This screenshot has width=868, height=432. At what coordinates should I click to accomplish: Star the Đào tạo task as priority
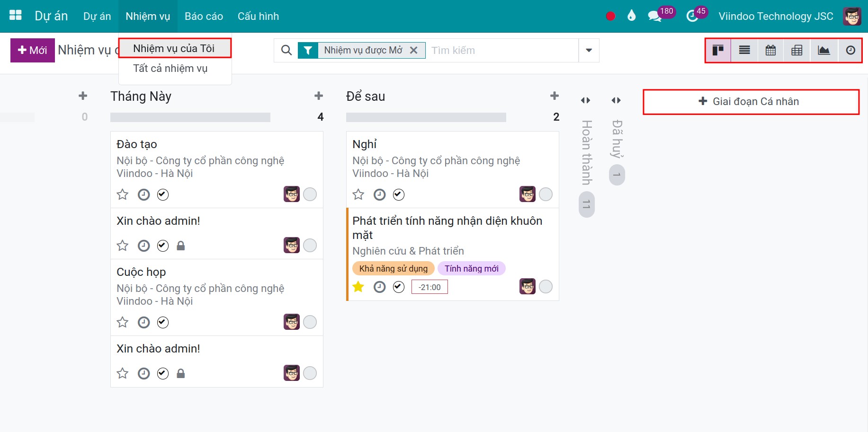pos(122,194)
